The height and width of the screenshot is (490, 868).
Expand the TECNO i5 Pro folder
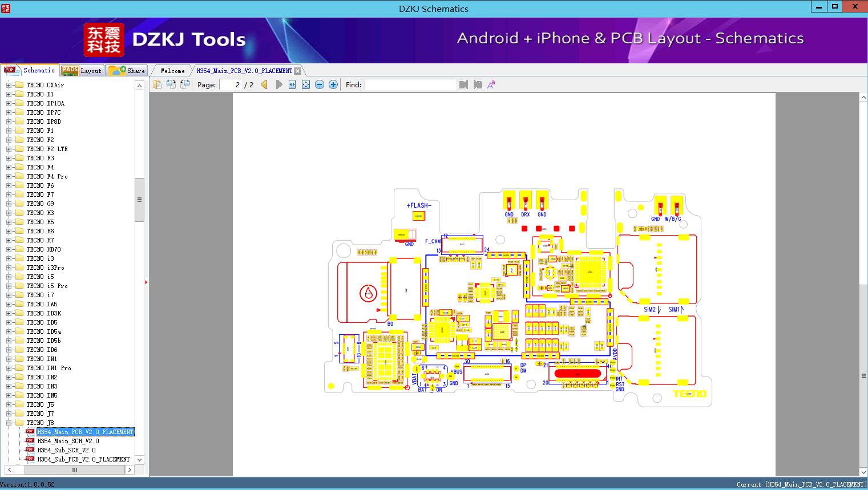9,286
